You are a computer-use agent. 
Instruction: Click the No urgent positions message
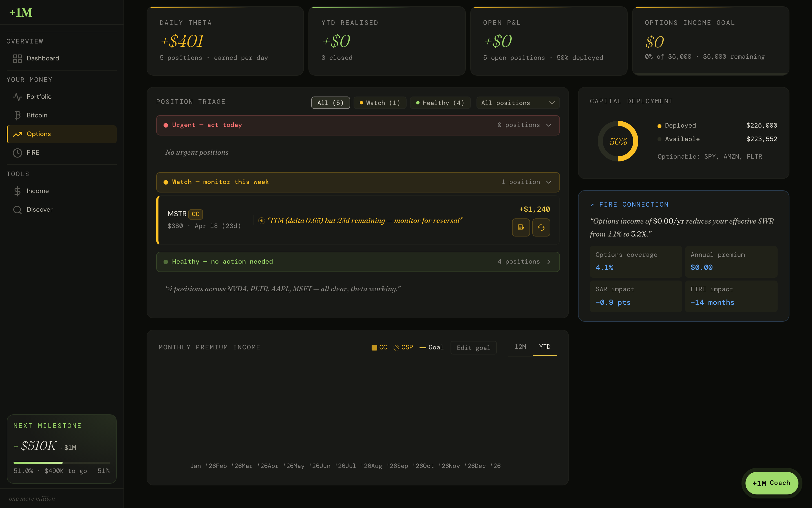point(197,152)
